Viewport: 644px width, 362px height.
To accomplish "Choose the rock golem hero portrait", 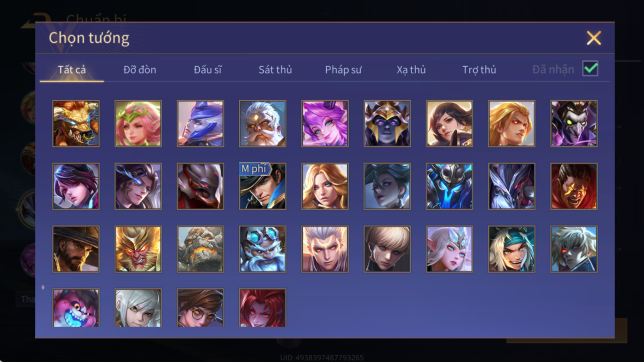I will (x=201, y=249).
